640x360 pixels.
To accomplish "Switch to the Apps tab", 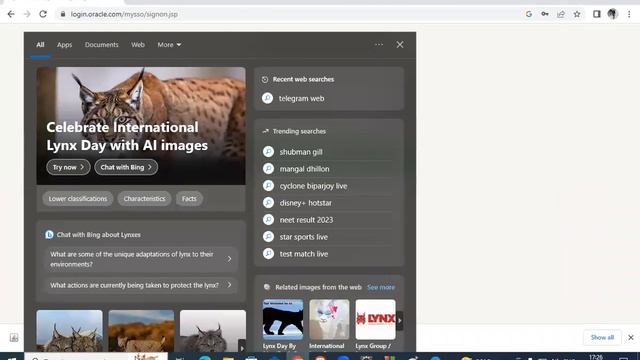I will pos(64,45).
